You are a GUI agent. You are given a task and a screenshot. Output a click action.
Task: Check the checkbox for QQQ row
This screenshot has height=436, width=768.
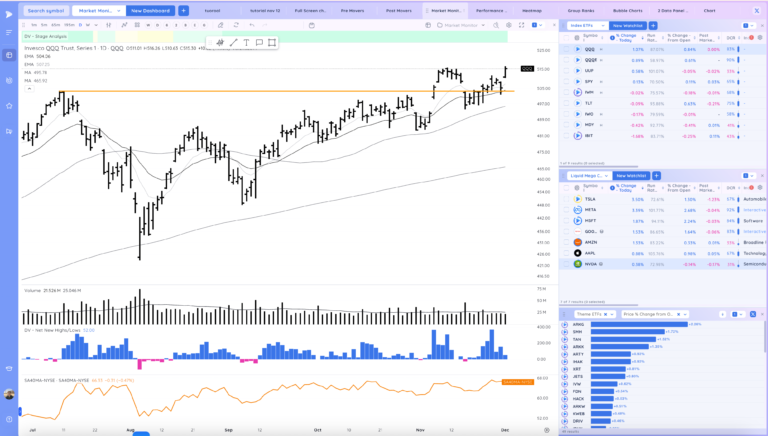[x=566, y=47]
